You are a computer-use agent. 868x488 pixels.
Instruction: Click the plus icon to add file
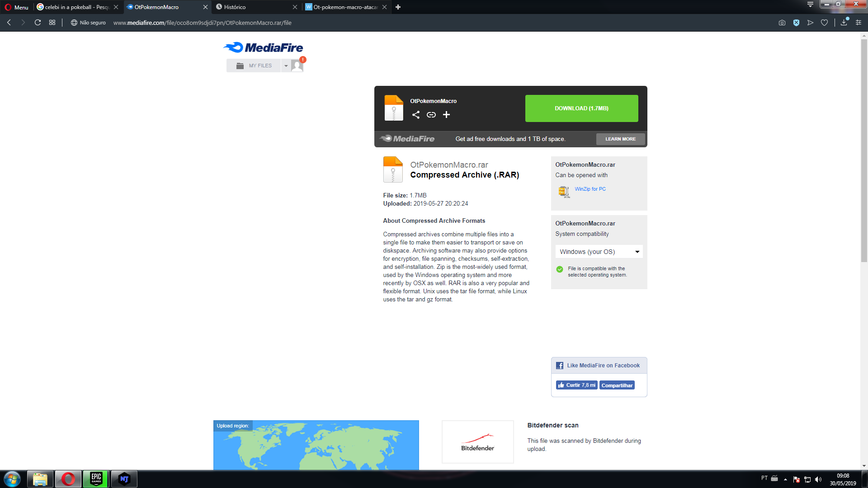[446, 115]
